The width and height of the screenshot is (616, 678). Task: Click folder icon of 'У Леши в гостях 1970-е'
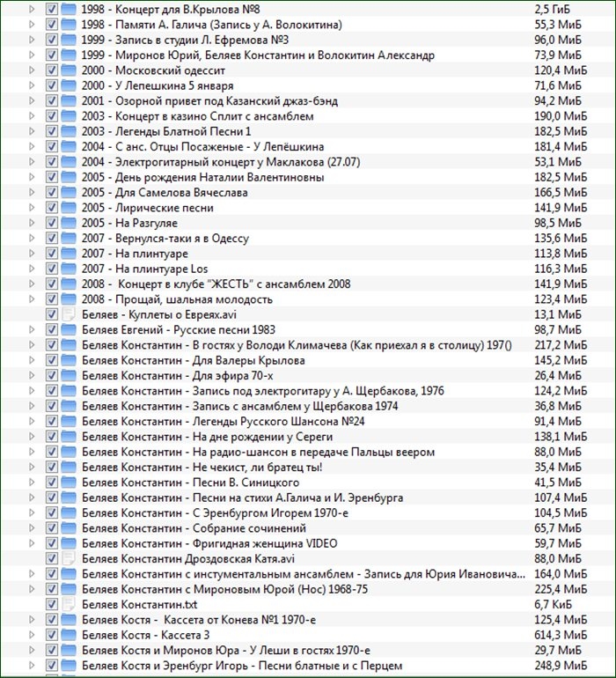[69, 650]
